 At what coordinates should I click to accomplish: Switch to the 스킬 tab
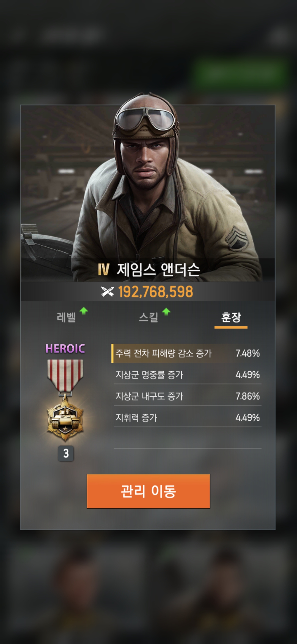click(148, 317)
